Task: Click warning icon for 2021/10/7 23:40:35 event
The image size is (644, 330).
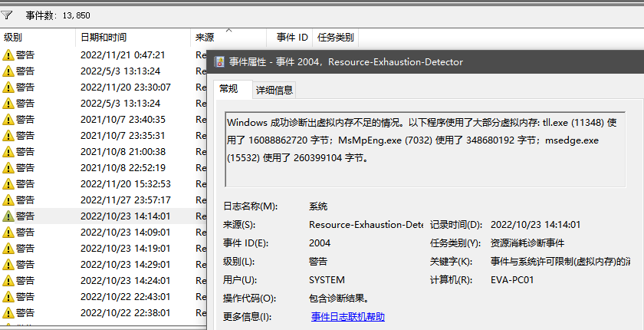Action: (8, 120)
